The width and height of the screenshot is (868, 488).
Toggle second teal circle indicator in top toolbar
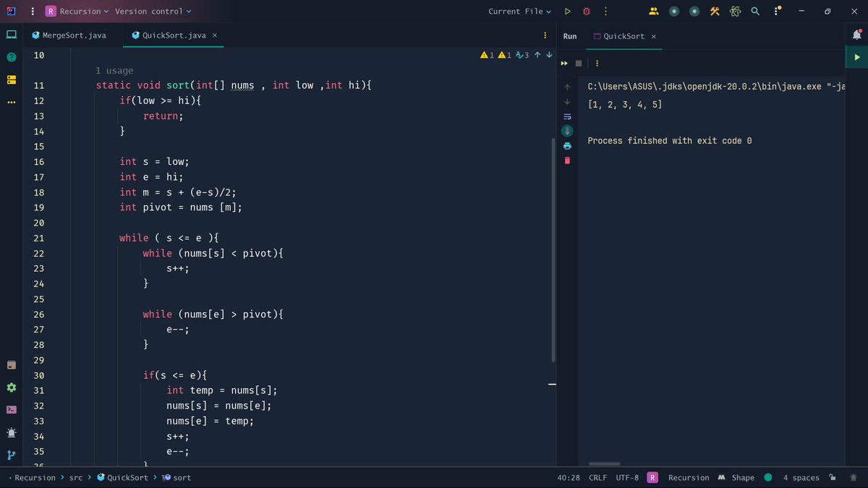[694, 11]
